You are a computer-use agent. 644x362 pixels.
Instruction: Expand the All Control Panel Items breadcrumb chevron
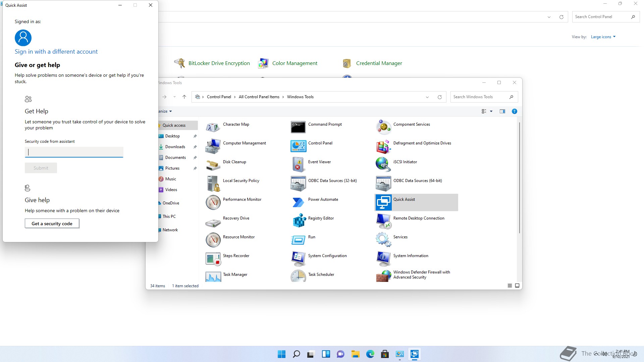pyautogui.click(x=283, y=97)
